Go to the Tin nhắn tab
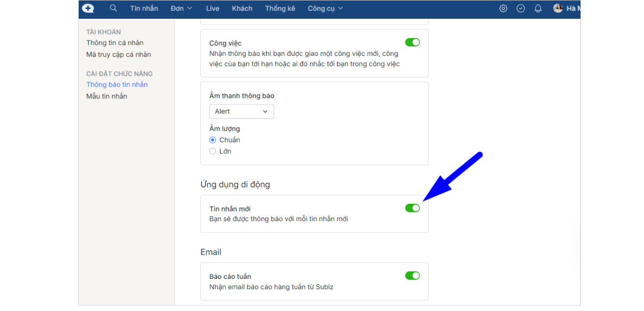The height and width of the screenshot is (311, 644). pos(144,8)
